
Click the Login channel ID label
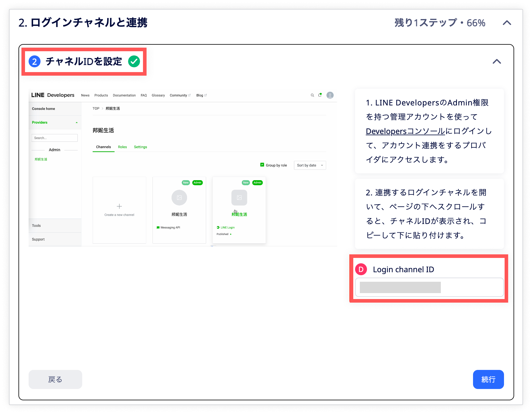(x=403, y=270)
